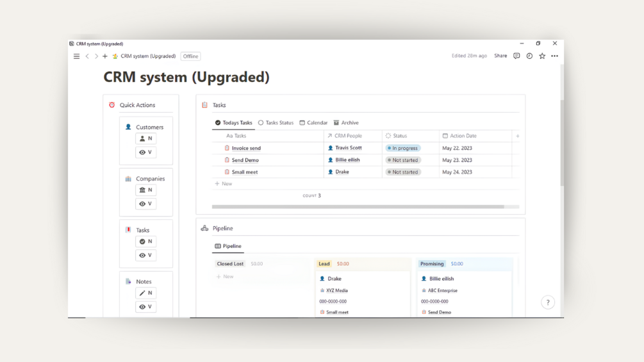Switch to the Todays Tasks tab

point(234,123)
